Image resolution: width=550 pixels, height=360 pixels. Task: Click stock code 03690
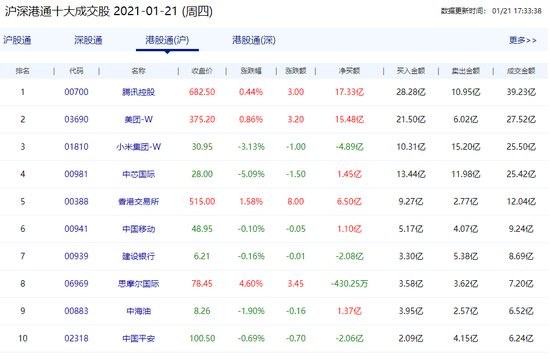coord(76,119)
